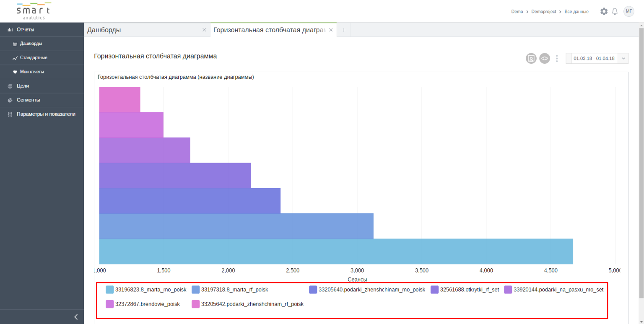Go to Цели in the sidebar
Screen dimensions: 644x324
(23, 86)
